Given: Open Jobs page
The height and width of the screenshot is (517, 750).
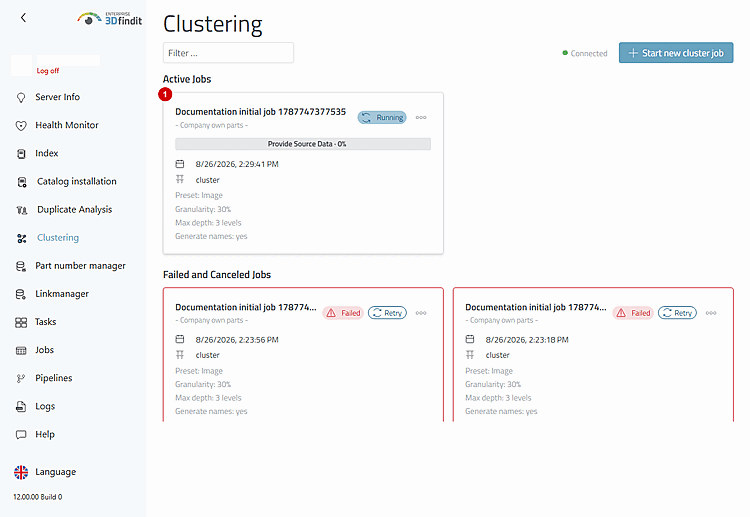Looking at the screenshot, I should coord(44,351).
